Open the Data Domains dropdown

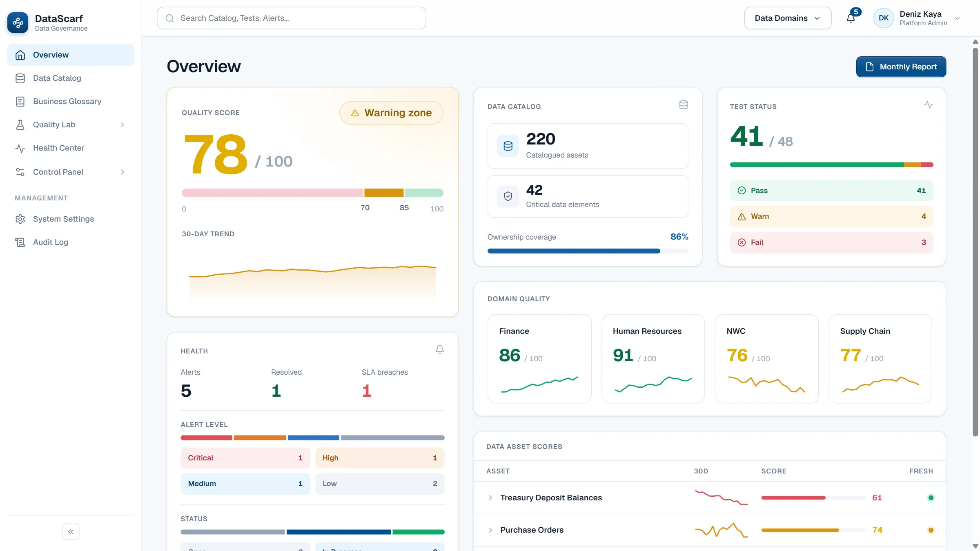(x=788, y=18)
